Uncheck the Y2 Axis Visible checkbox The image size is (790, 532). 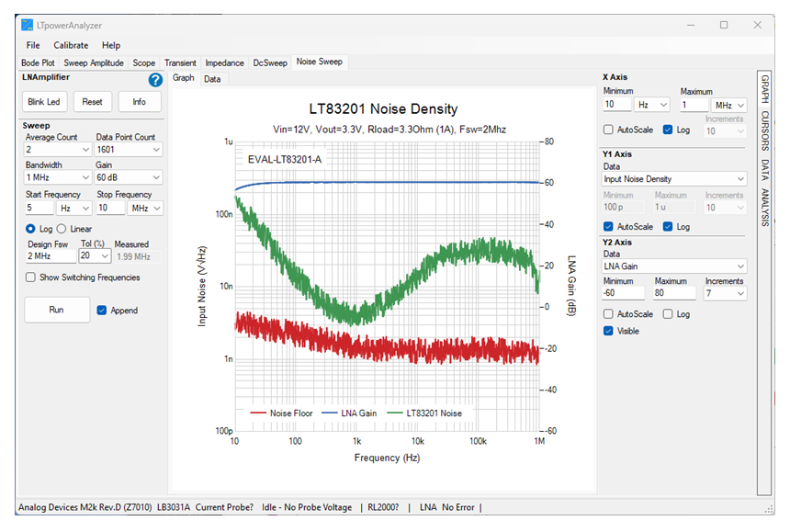point(608,331)
